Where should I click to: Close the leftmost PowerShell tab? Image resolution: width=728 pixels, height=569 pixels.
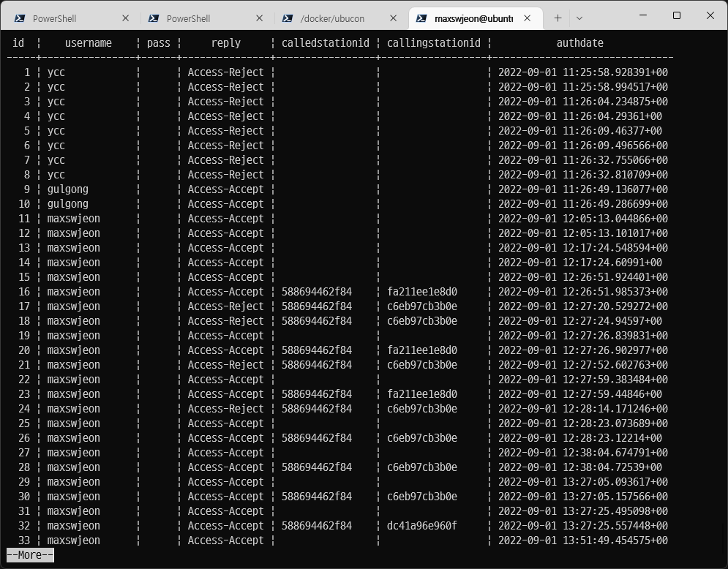pyautogui.click(x=126, y=18)
